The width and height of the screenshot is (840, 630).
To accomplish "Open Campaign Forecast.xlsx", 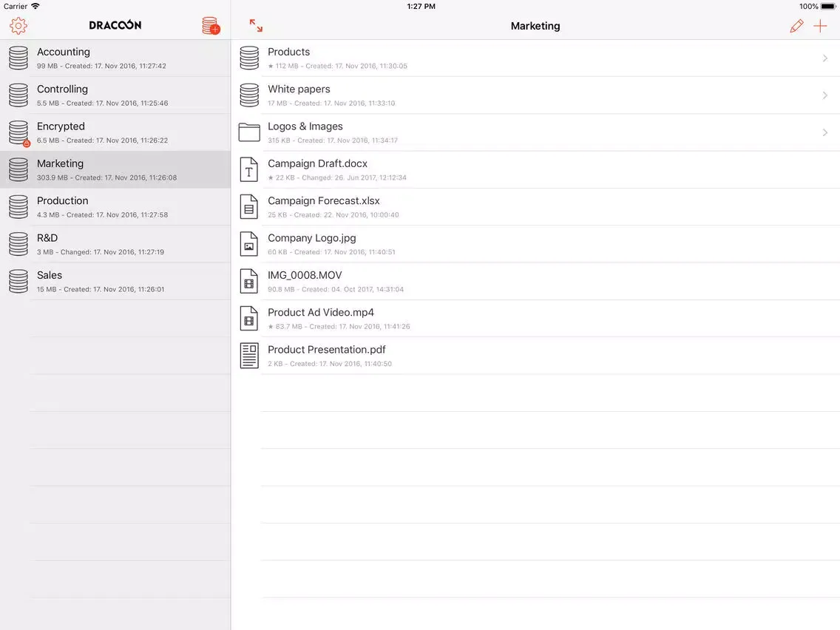I will tap(535, 206).
